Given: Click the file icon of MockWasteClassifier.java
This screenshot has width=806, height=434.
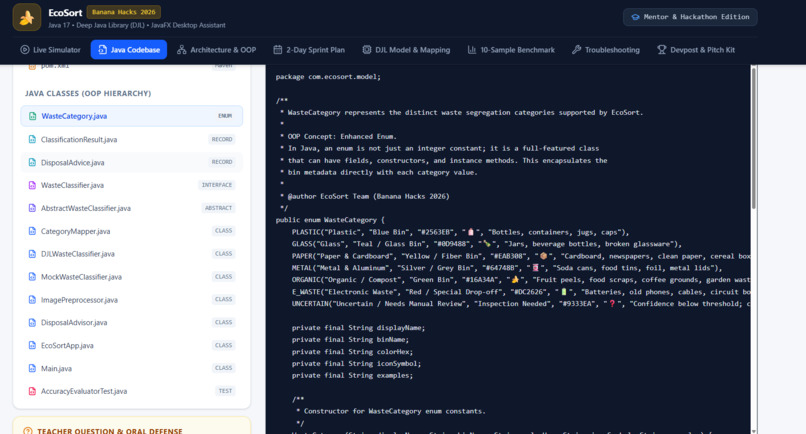Looking at the screenshot, I should point(32,277).
